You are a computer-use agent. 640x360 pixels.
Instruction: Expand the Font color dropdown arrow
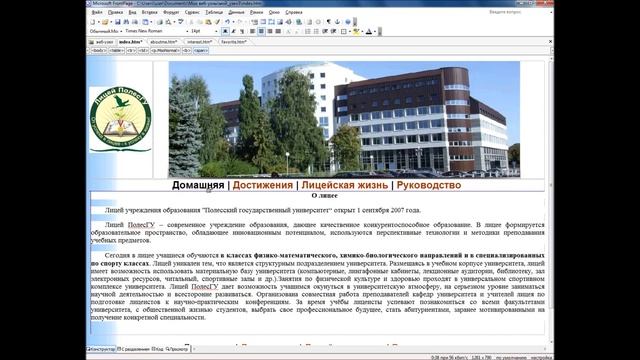375,31
